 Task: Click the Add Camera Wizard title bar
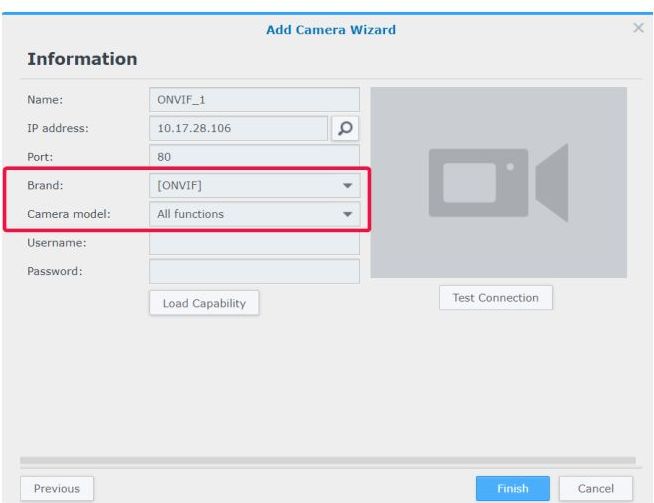pos(330,30)
